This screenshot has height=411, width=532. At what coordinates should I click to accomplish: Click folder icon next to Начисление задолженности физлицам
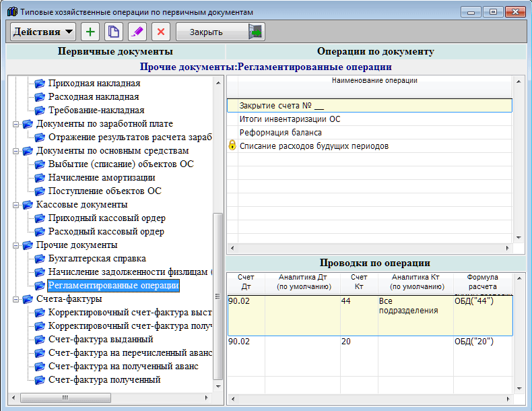pyautogui.click(x=40, y=272)
